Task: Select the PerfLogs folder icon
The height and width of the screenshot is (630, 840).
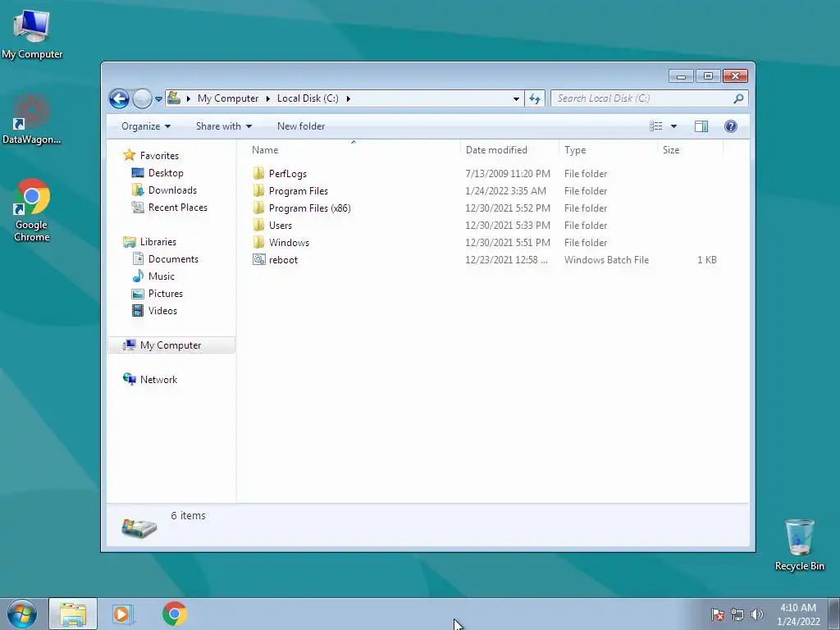Action: (x=258, y=173)
